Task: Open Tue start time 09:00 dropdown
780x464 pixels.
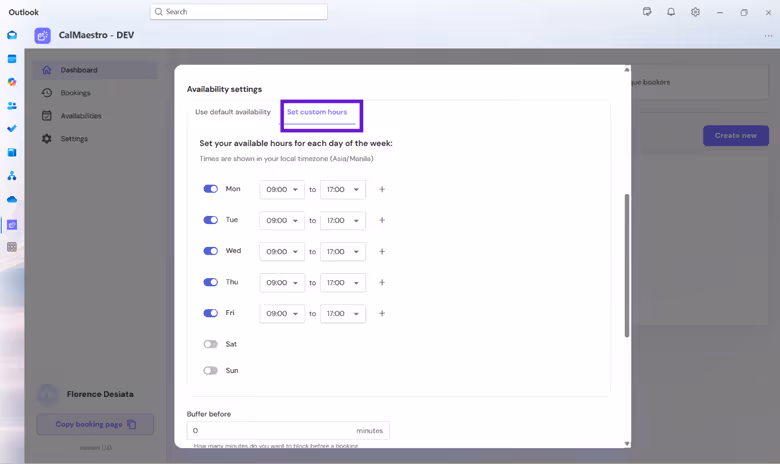Action: tap(282, 220)
